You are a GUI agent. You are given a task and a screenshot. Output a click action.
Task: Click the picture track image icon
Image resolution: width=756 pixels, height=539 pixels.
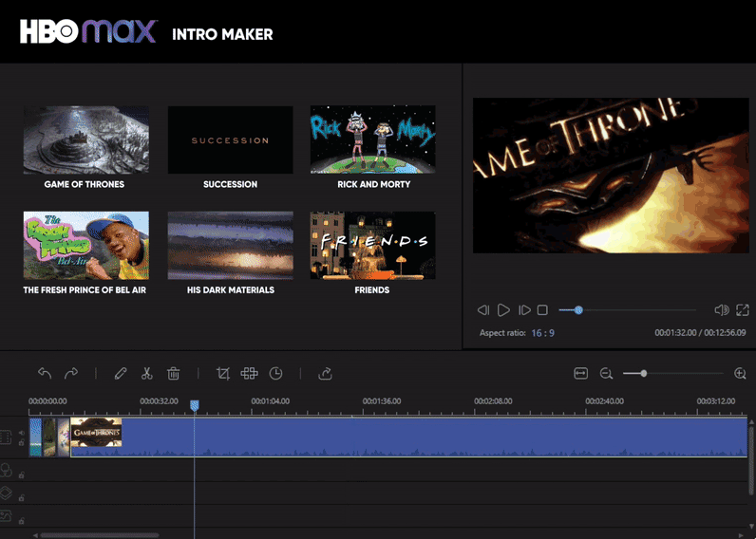pyautogui.click(x=6, y=516)
